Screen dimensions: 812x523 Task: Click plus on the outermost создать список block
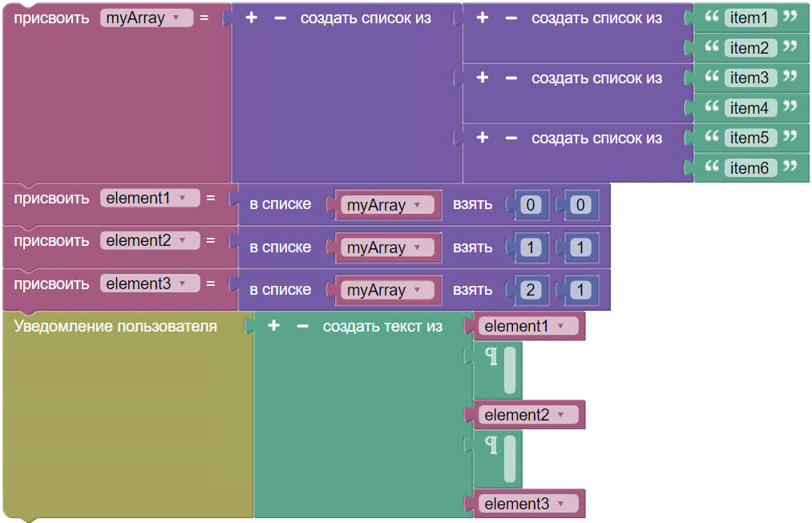click(x=251, y=18)
